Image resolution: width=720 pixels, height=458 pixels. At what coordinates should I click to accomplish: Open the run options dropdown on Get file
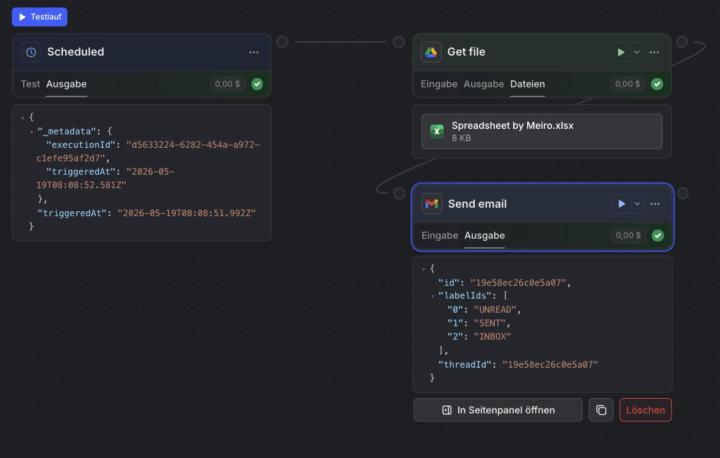(x=637, y=52)
